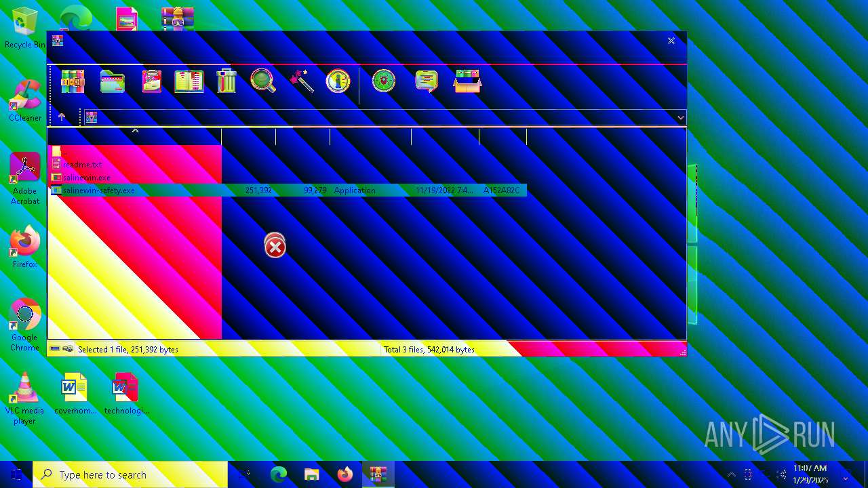
Task: Click the taskbar clock showing 11:07 AM
Action: pyautogui.click(x=810, y=474)
